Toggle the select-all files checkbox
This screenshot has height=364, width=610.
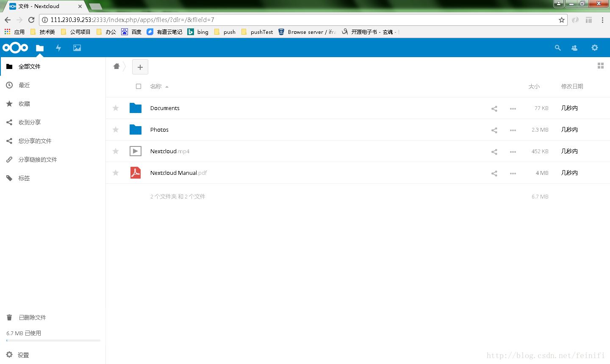point(138,86)
